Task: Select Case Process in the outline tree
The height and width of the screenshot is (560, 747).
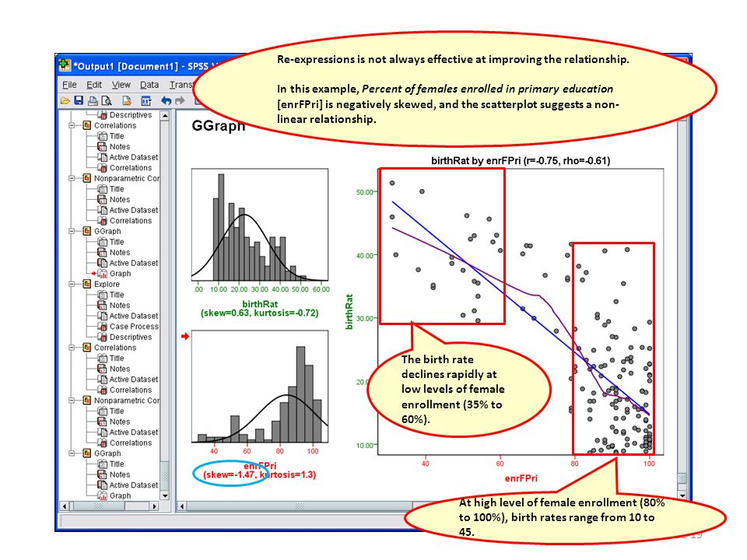Action: tap(134, 327)
